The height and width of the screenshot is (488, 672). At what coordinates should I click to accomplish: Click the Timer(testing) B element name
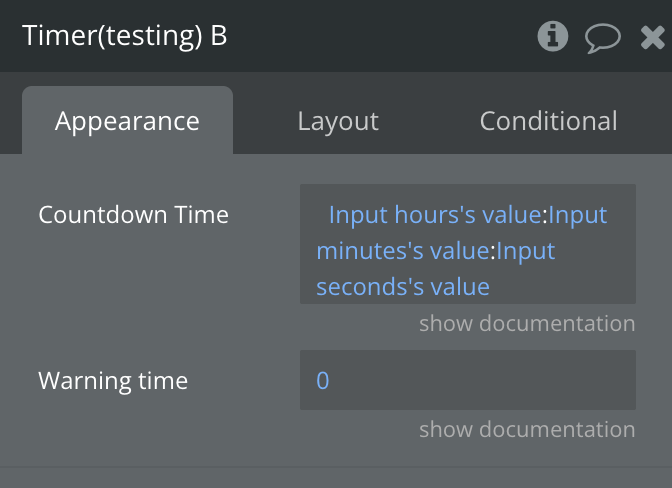[125, 37]
